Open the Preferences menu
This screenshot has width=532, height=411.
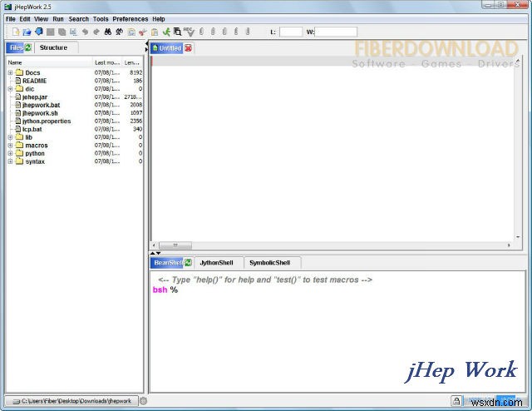(x=131, y=19)
